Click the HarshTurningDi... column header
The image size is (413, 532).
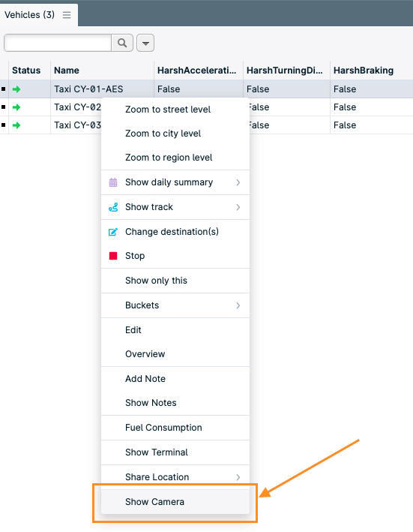click(x=285, y=71)
